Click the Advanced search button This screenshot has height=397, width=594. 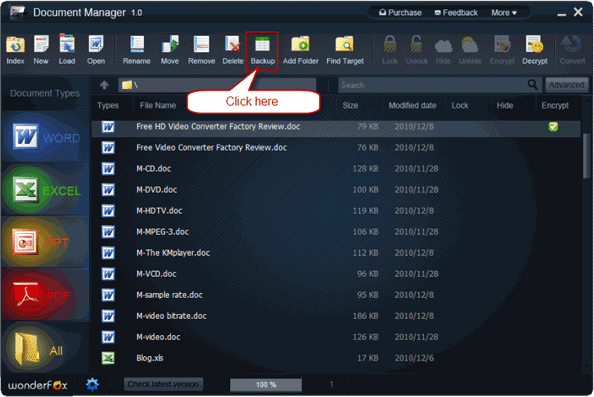coord(567,85)
